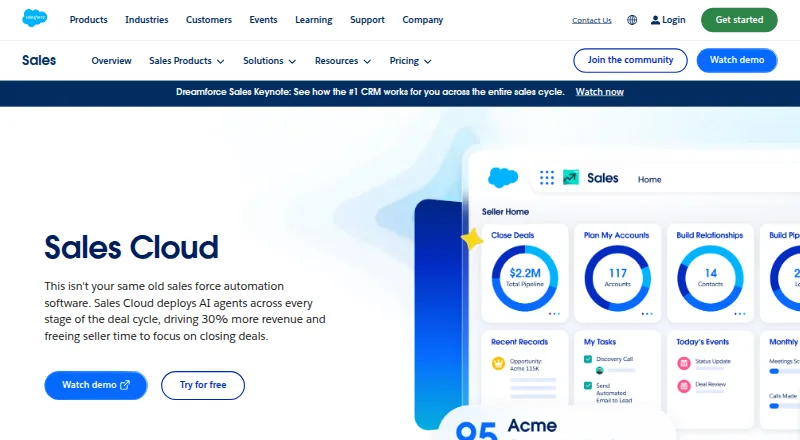Screen dimensions: 800x440
Task: Open the app launcher dots grid icon
Action: tap(546, 178)
